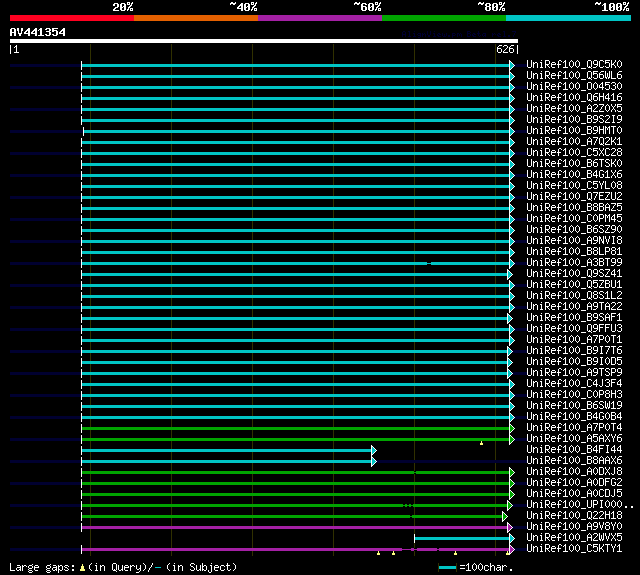640x575 pixels.
Task: Select the AV441354 query name
Action: (38, 32)
